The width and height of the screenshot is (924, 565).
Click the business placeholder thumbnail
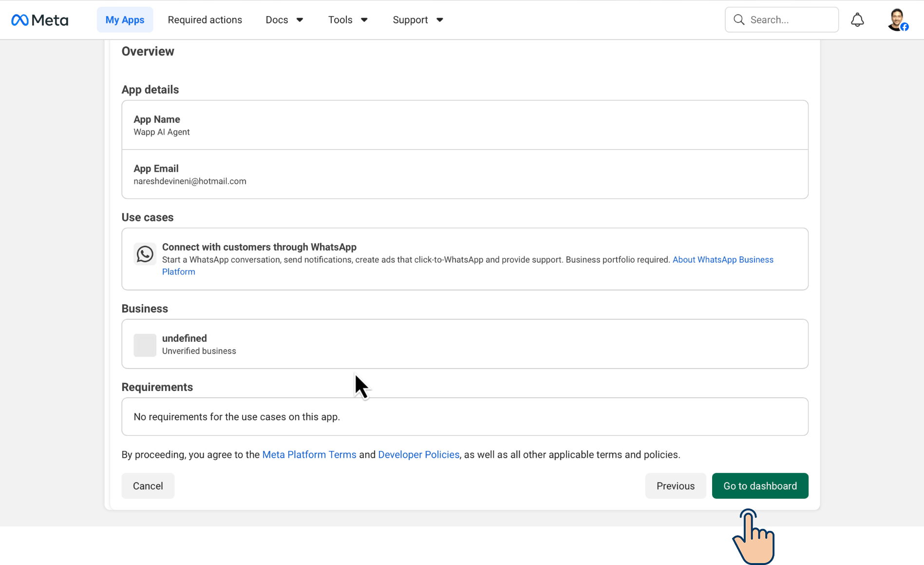coord(145,345)
